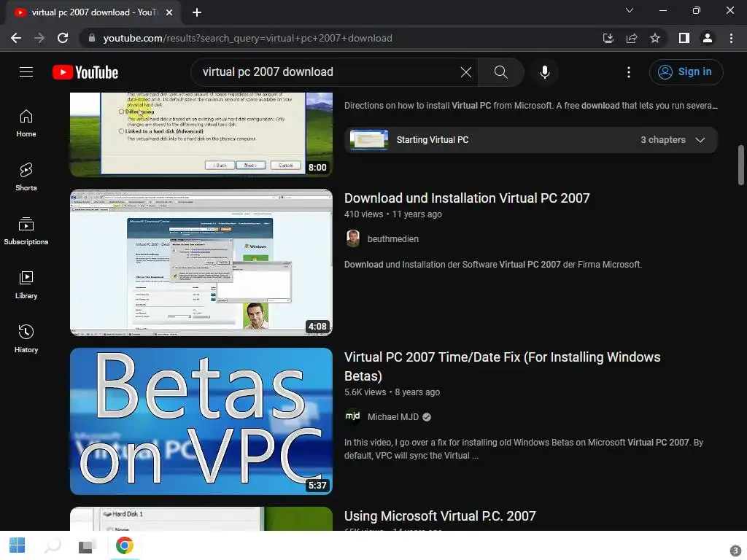
Task: Open the notification count badge
Action: point(735,550)
